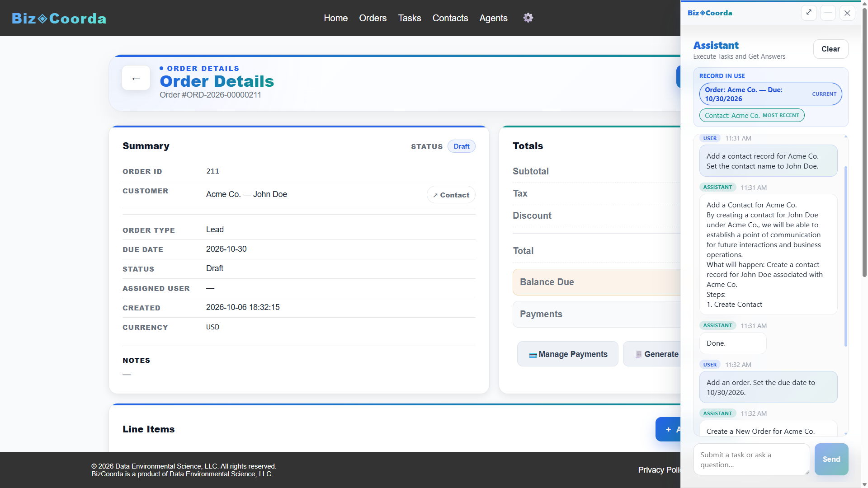Focus the assistant task input field
The image size is (868, 488).
pyautogui.click(x=751, y=459)
